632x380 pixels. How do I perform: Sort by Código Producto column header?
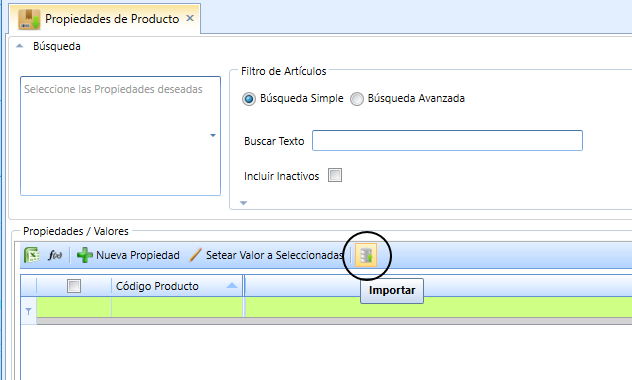click(x=177, y=286)
